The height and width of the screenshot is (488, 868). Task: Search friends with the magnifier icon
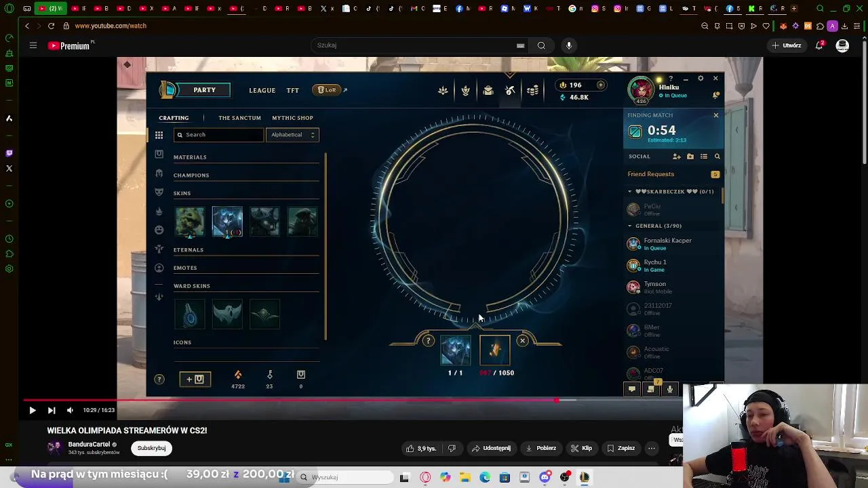717,157
